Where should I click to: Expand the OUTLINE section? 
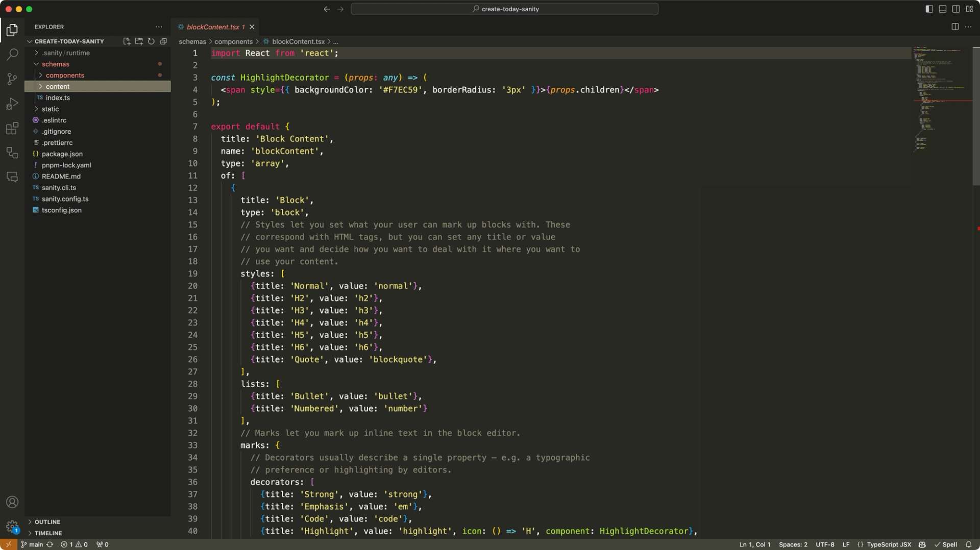pos(47,522)
